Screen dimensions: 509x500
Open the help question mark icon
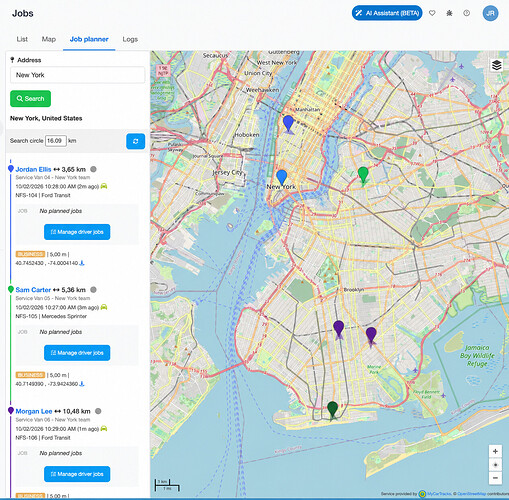[x=467, y=13]
